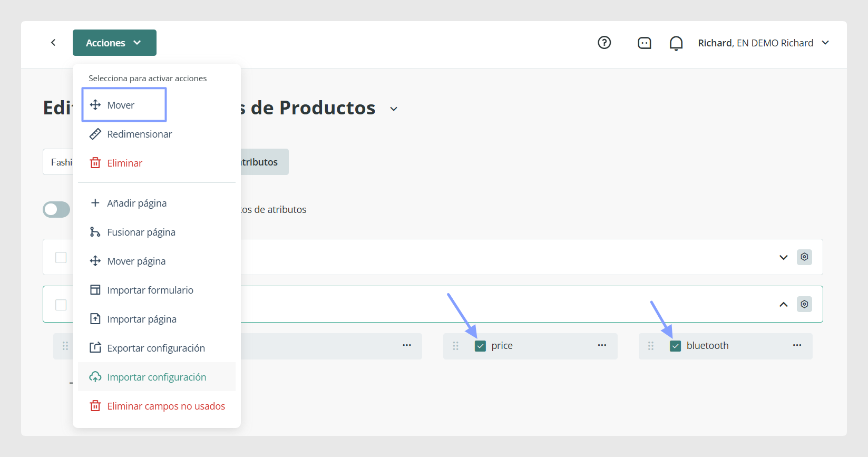
Task: Choose Eliminar campos no usados
Action: coord(157,406)
